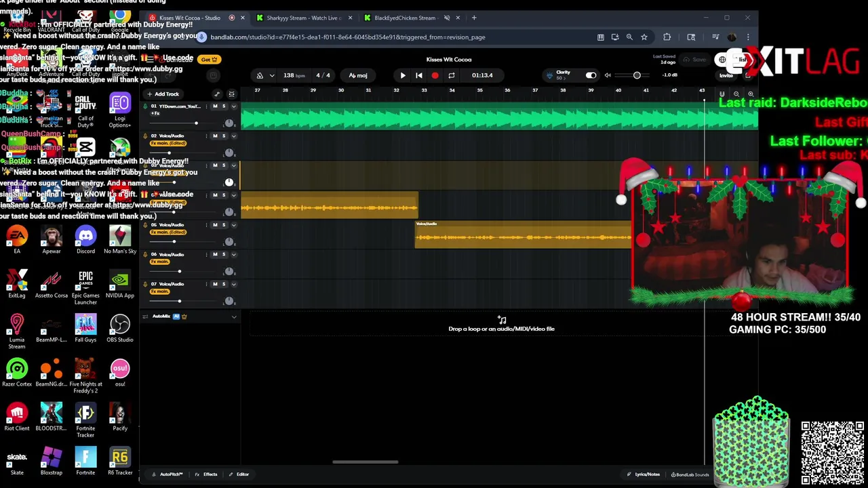Image resolution: width=868 pixels, height=488 pixels.
Task: Open the +Fx button on track 01
Action: [155, 113]
